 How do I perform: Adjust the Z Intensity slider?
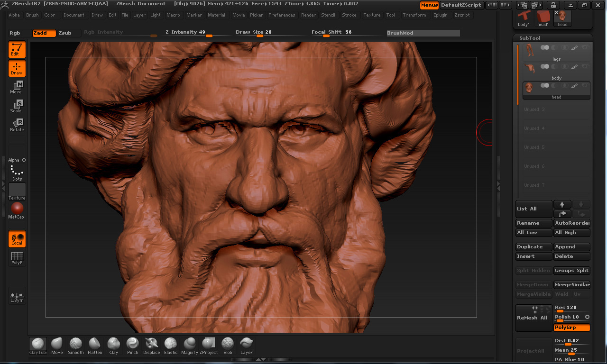(208, 36)
